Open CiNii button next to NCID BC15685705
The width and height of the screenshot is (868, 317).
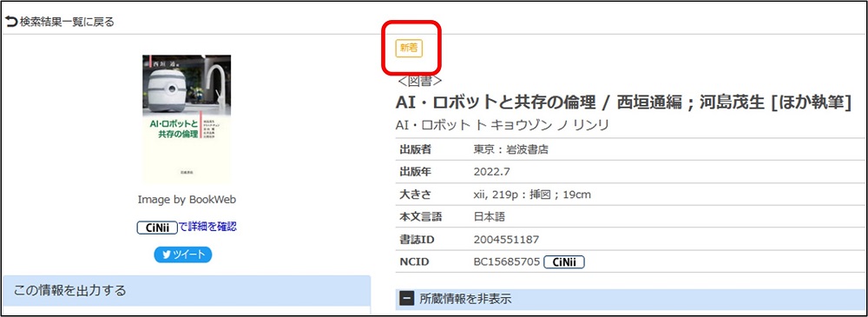pyautogui.click(x=564, y=262)
